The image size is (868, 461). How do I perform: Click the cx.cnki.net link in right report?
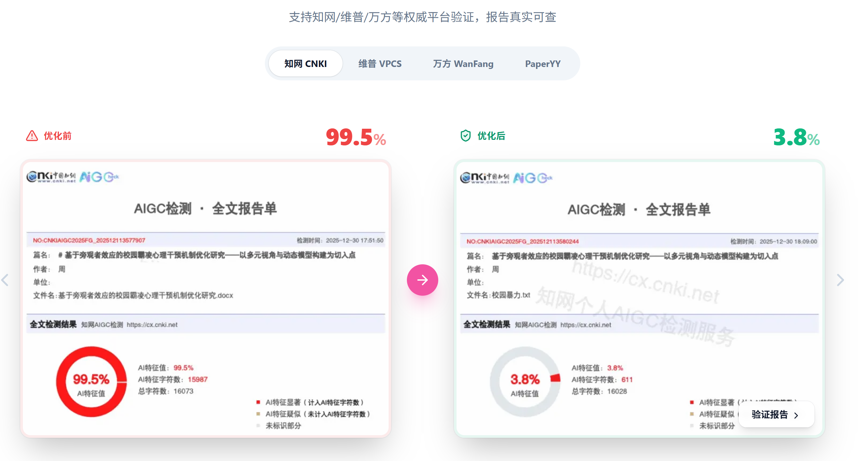586,325
